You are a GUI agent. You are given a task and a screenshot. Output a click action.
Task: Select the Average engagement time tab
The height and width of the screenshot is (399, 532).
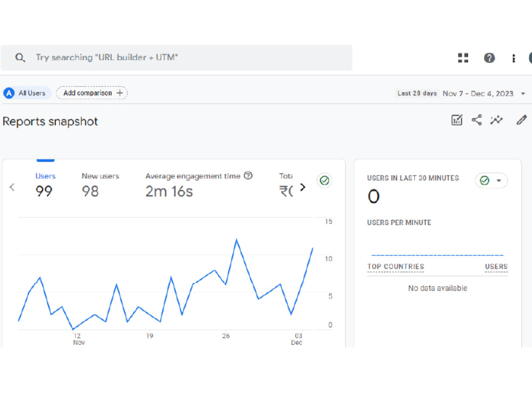tap(199, 185)
